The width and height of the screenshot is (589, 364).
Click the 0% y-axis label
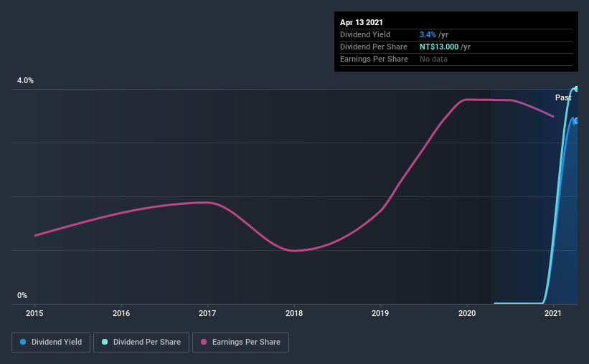(x=22, y=295)
